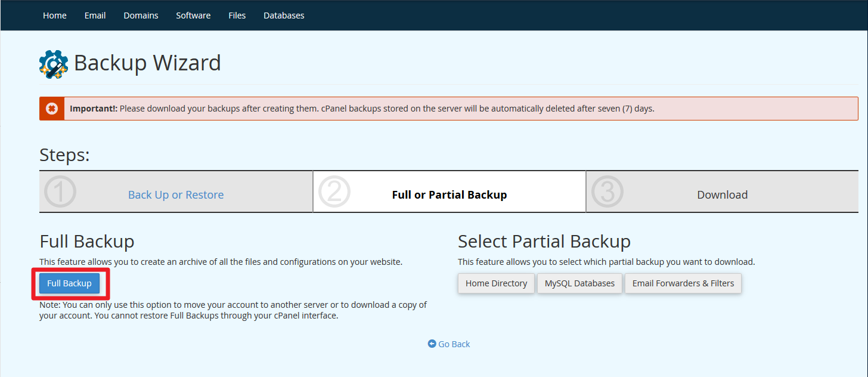Click the circled number 2 step icon
Screen dimensions: 868x377
tap(334, 192)
